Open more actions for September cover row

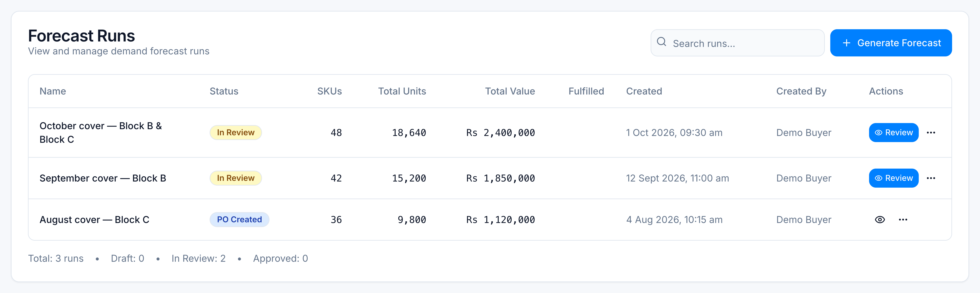(x=931, y=178)
